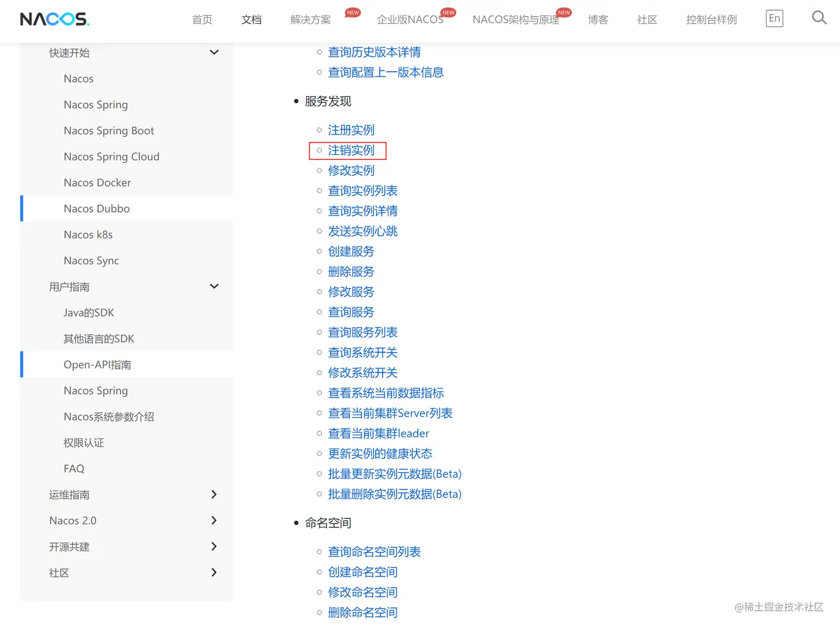The image size is (840, 629).
Task: Open the 查询命名空间列表 link
Action: [374, 552]
